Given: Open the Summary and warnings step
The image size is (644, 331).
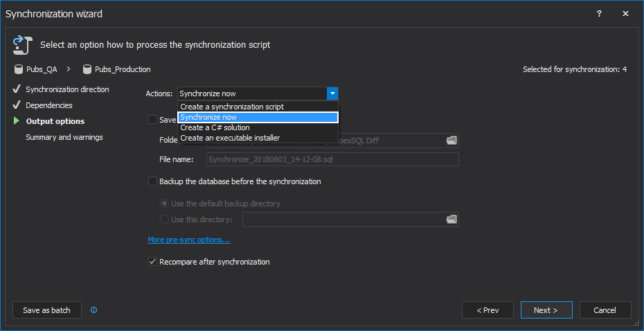Looking at the screenshot, I should click(64, 137).
